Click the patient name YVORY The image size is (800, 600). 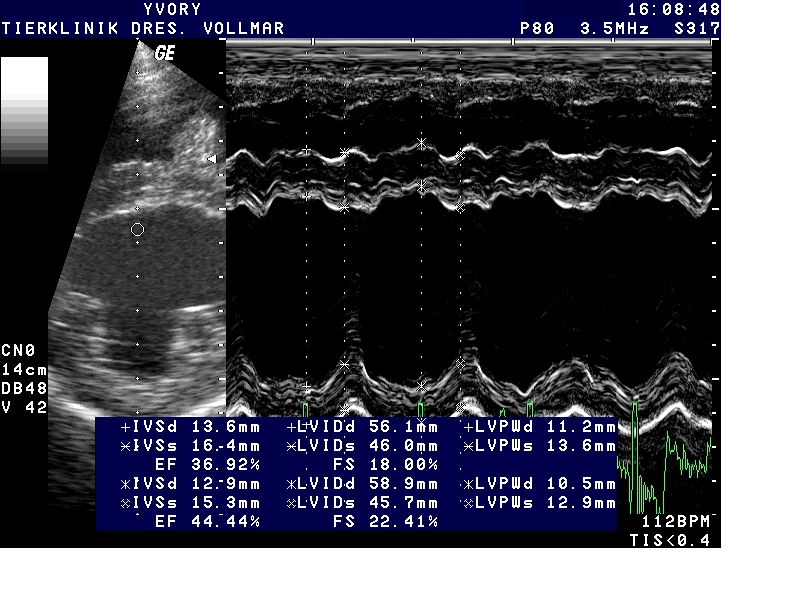pos(172,9)
